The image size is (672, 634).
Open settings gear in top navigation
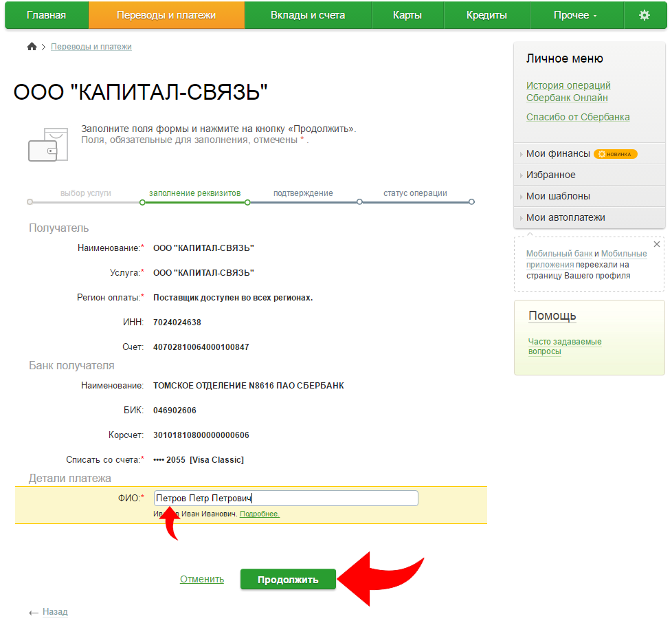(x=644, y=15)
